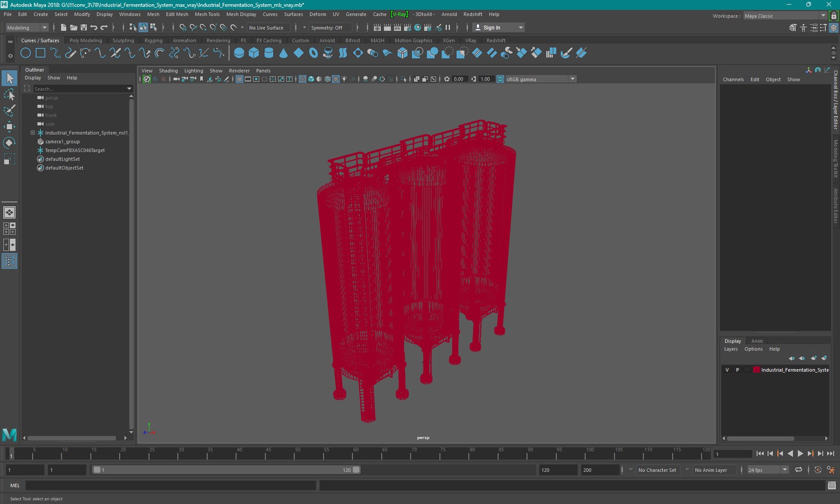This screenshot has width=840, height=504.
Task: Activate the Move tool in the toolbox
Action: pos(9,126)
